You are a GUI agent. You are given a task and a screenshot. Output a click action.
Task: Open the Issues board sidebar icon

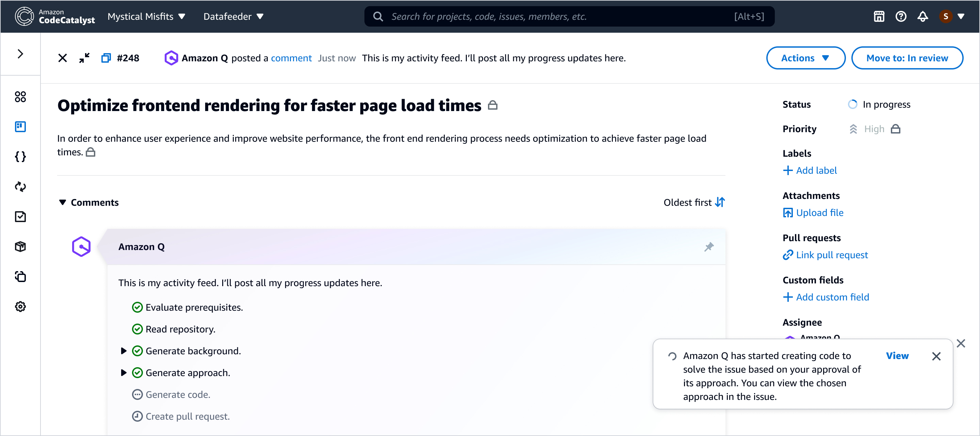click(x=20, y=126)
